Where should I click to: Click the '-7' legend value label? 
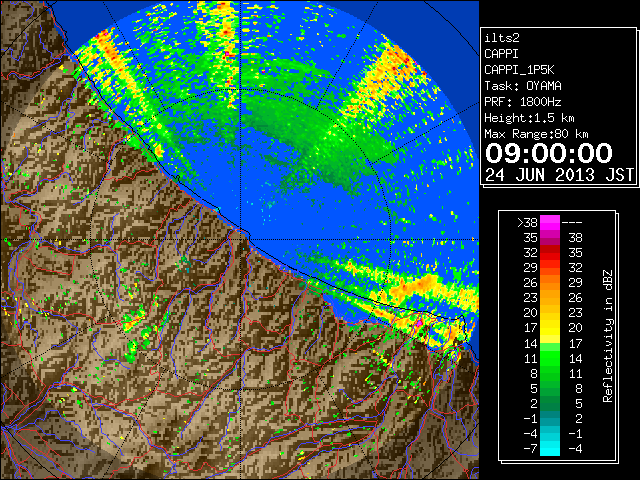[530, 449]
